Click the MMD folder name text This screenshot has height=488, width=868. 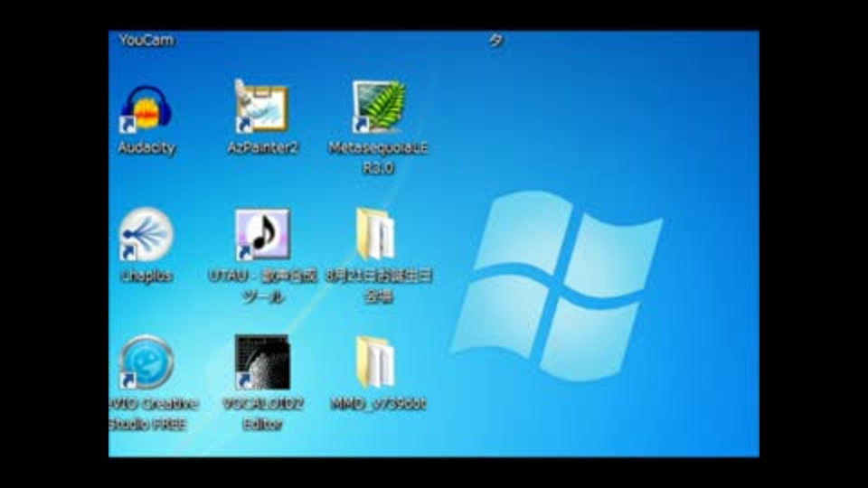(379, 404)
